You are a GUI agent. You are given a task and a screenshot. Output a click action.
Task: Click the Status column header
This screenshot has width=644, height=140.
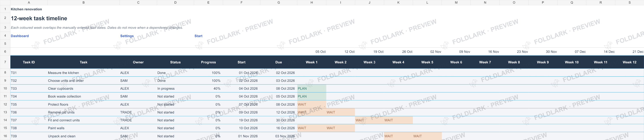(175, 62)
